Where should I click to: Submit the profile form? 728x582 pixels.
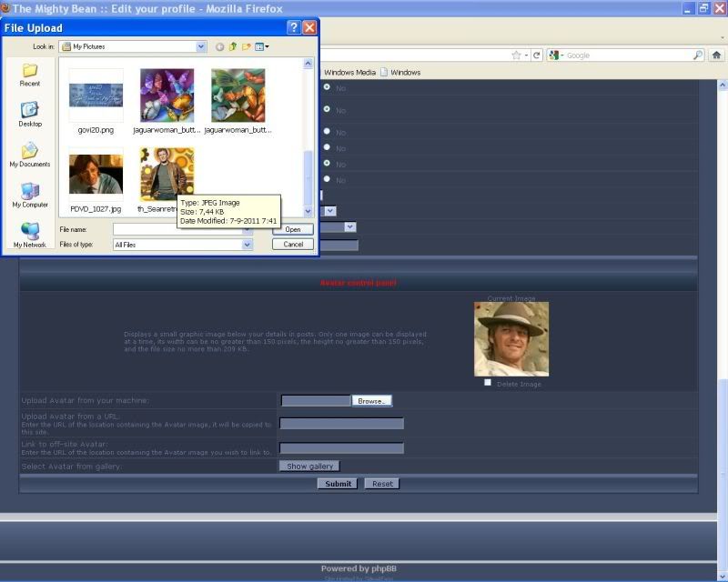coord(338,484)
